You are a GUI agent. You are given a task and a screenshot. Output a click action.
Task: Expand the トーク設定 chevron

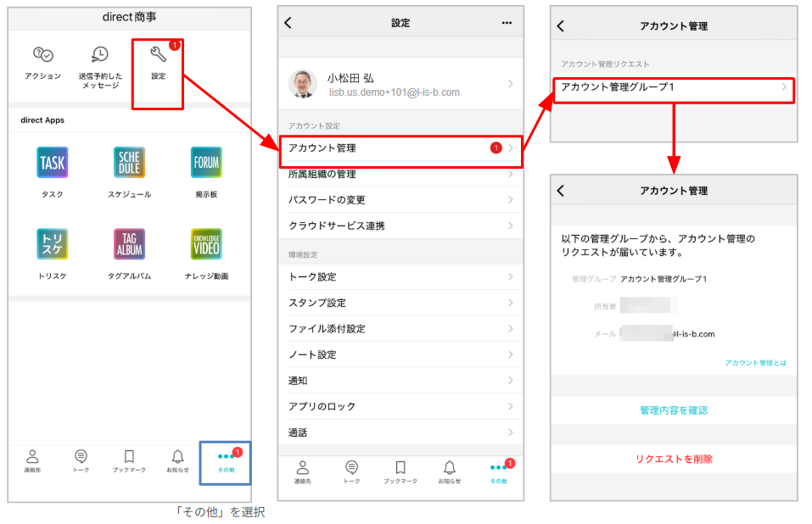[x=511, y=276]
